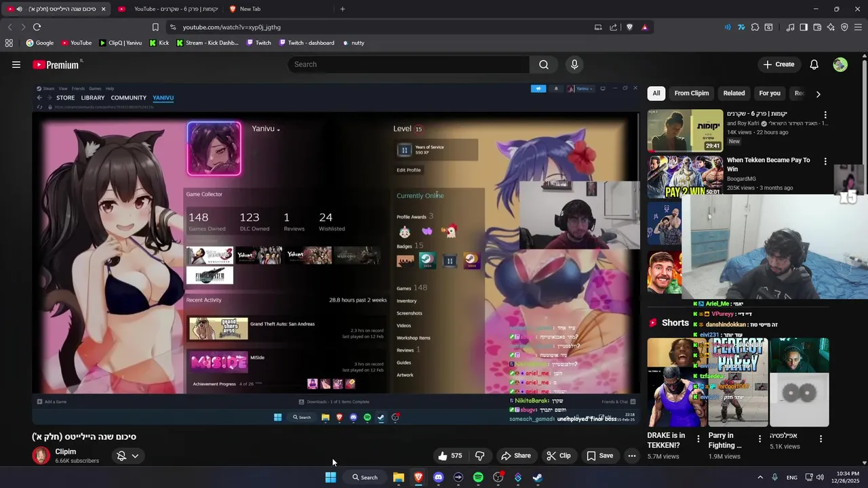Save the video to a playlist
This screenshot has height=488, width=868.
click(599, 455)
